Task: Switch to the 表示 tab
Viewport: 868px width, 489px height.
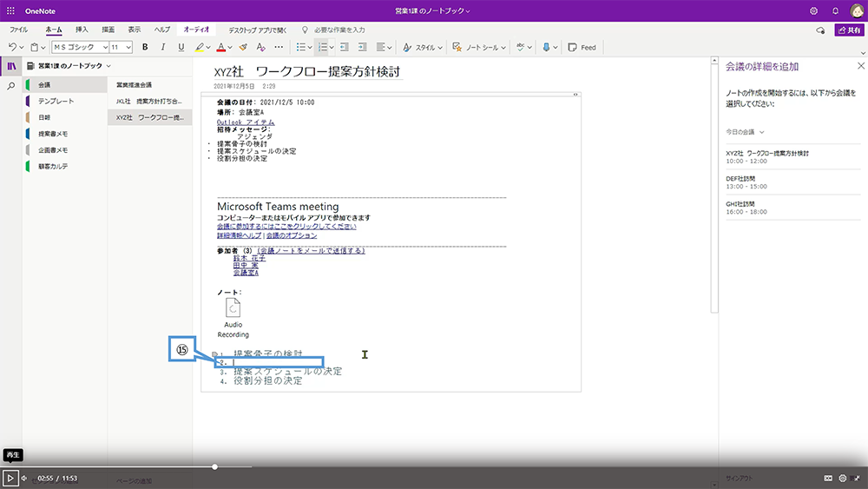Action: [135, 30]
